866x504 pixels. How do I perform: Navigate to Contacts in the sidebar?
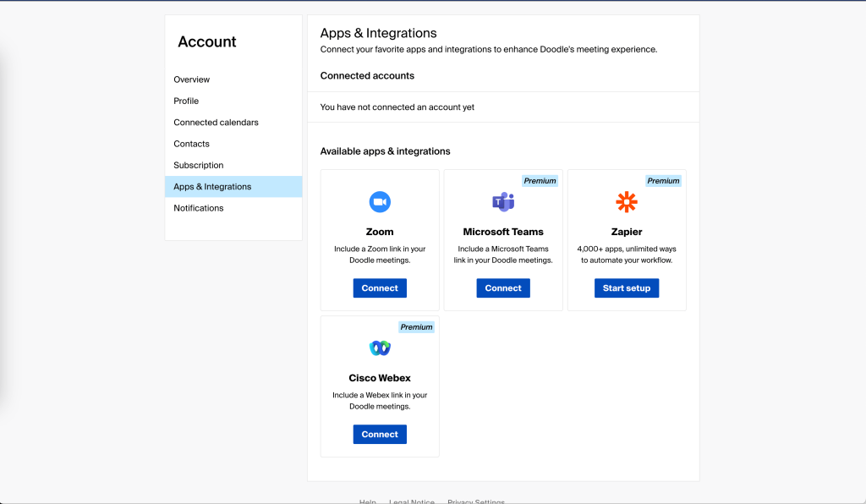(x=191, y=144)
